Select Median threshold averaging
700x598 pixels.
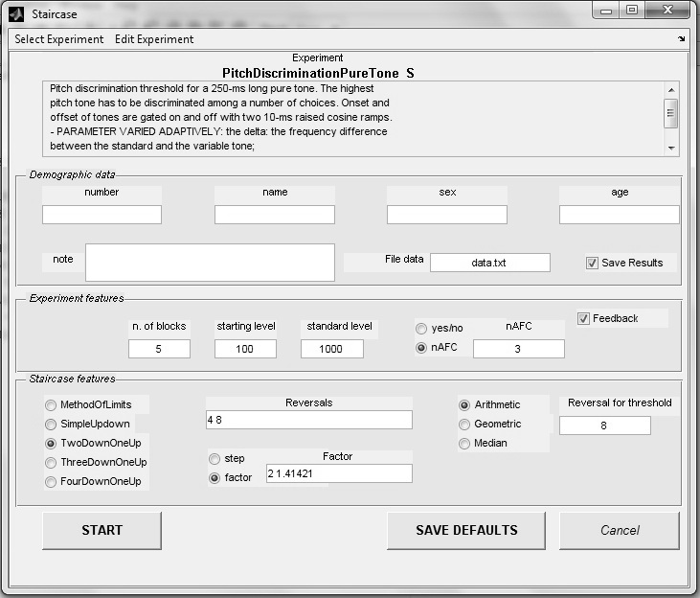[x=464, y=444]
